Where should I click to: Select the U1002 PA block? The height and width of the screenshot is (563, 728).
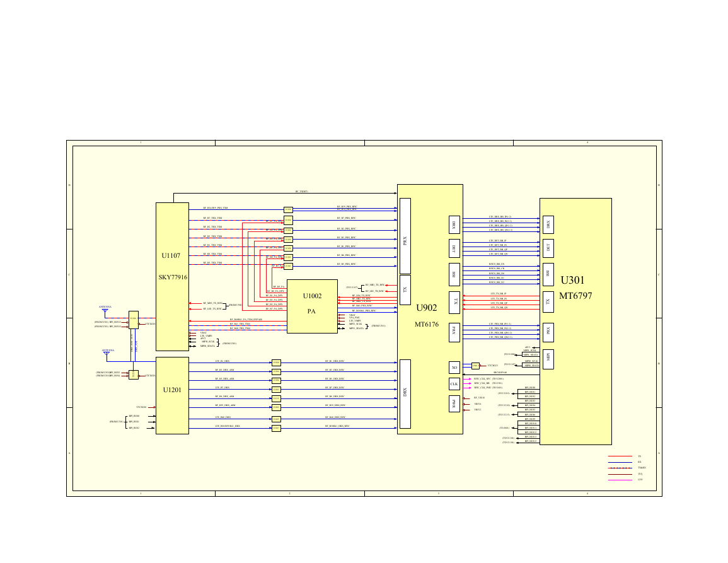pos(312,306)
